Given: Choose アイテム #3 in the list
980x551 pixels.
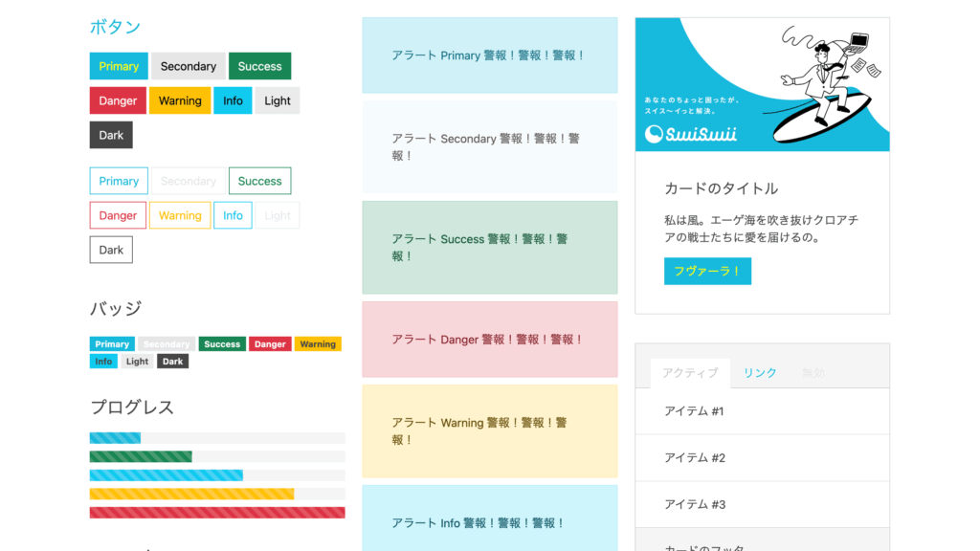Looking at the screenshot, I should (x=762, y=504).
